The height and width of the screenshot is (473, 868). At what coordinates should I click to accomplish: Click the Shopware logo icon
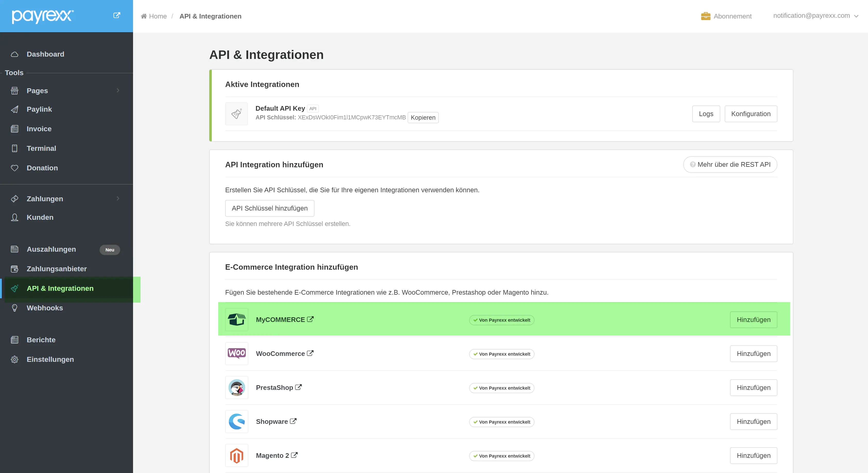[236, 422]
